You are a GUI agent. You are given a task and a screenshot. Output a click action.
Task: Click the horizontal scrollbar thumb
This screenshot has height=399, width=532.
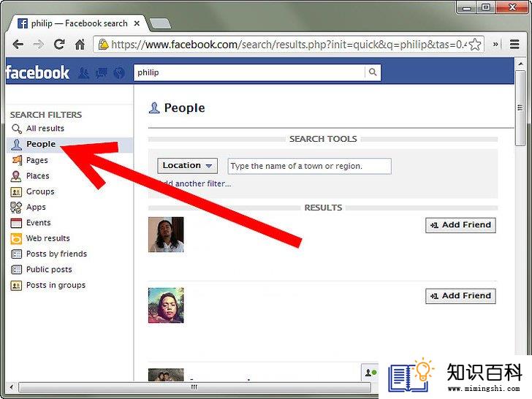coord(194,387)
